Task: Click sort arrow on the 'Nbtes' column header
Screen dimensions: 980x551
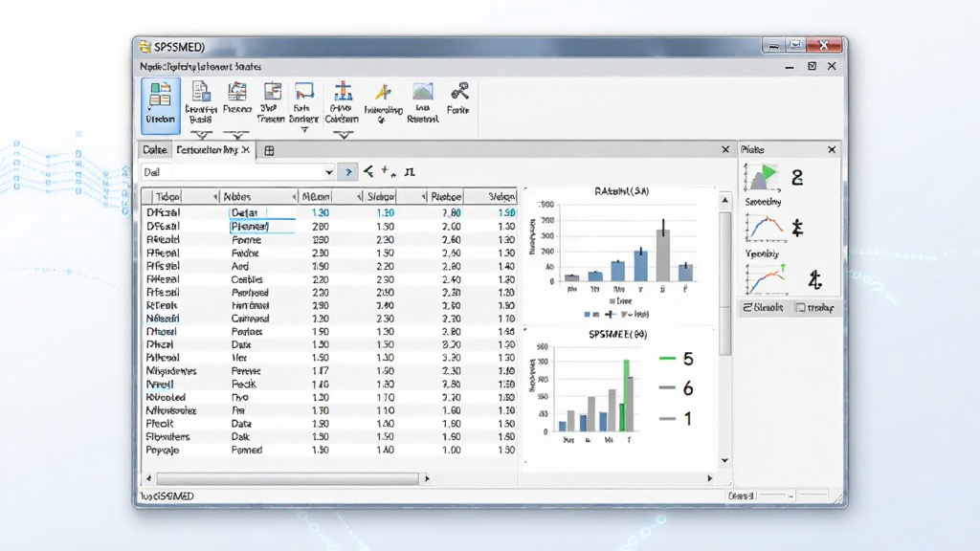Action: 294,197
